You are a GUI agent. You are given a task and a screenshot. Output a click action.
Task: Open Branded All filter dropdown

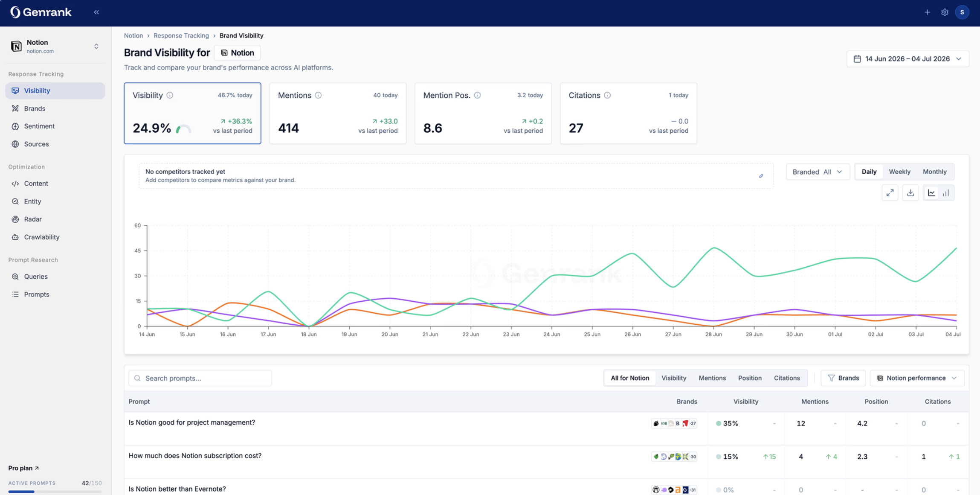pyautogui.click(x=818, y=172)
